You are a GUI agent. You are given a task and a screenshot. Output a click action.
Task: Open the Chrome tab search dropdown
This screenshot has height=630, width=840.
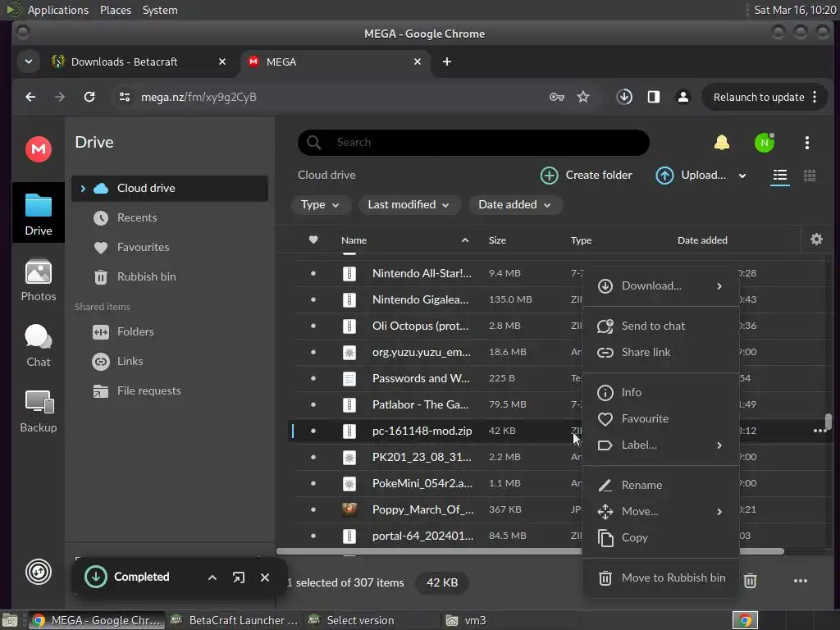pos(29,62)
